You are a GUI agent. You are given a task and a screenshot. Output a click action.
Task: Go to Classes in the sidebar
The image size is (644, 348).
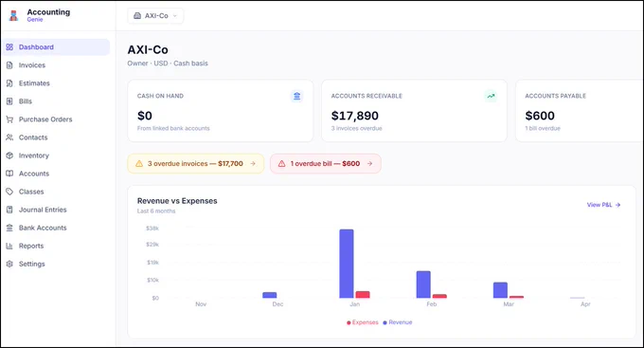56,192
